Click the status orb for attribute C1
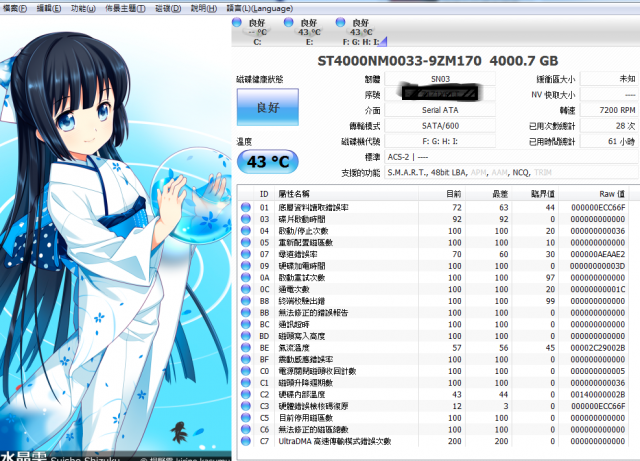 pyautogui.click(x=246, y=383)
